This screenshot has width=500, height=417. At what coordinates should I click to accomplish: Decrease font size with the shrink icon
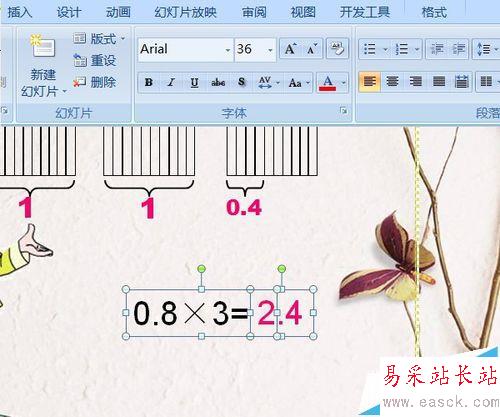(312, 49)
